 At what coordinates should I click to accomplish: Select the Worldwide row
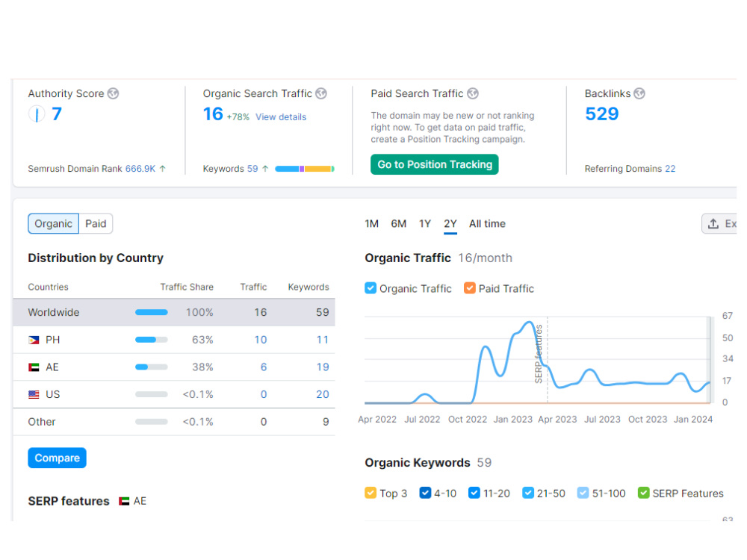tap(174, 312)
